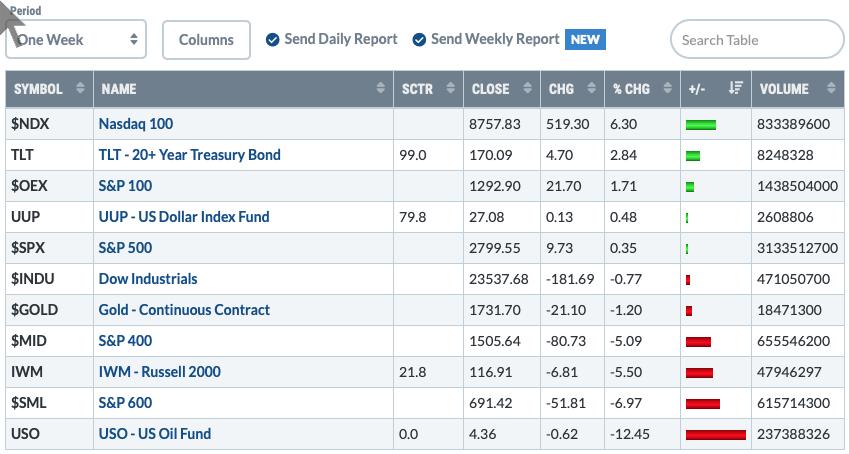Click the red change bar for USO
The image size is (849, 454).
coord(716,434)
